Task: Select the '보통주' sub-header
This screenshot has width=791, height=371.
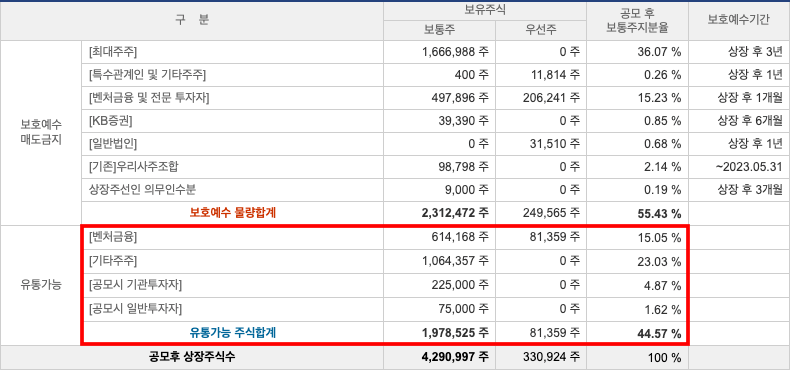Action: (439, 30)
